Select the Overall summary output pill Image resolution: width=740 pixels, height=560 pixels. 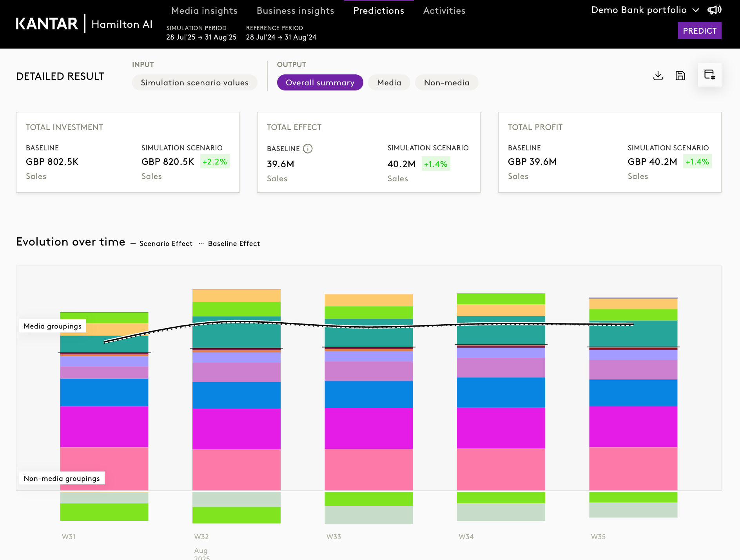(x=320, y=83)
